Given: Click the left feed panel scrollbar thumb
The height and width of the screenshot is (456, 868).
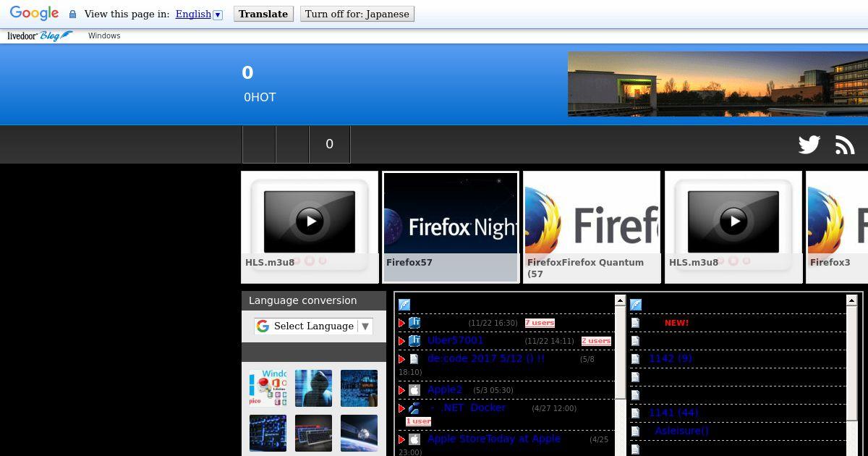Looking at the screenshot, I should (x=620, y=351).
